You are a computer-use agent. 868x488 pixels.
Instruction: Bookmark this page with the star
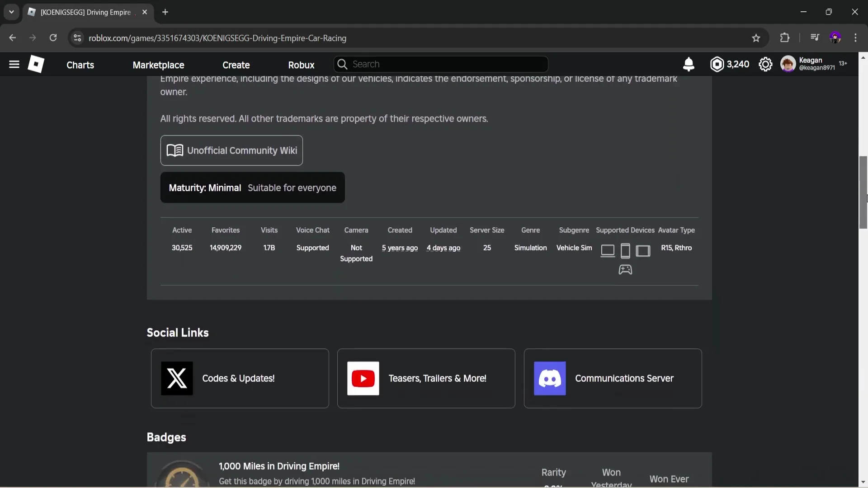756,38
